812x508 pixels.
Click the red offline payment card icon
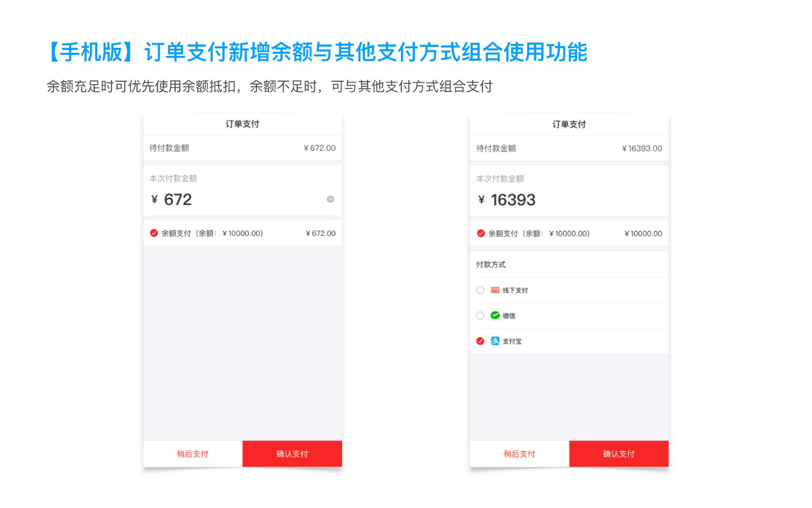point(495,290)
